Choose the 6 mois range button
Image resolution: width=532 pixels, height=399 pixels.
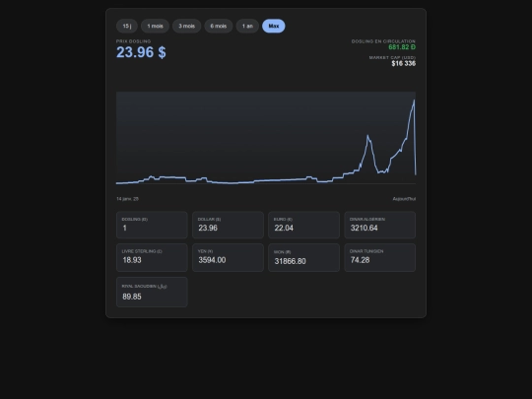[x=219, y=27]
